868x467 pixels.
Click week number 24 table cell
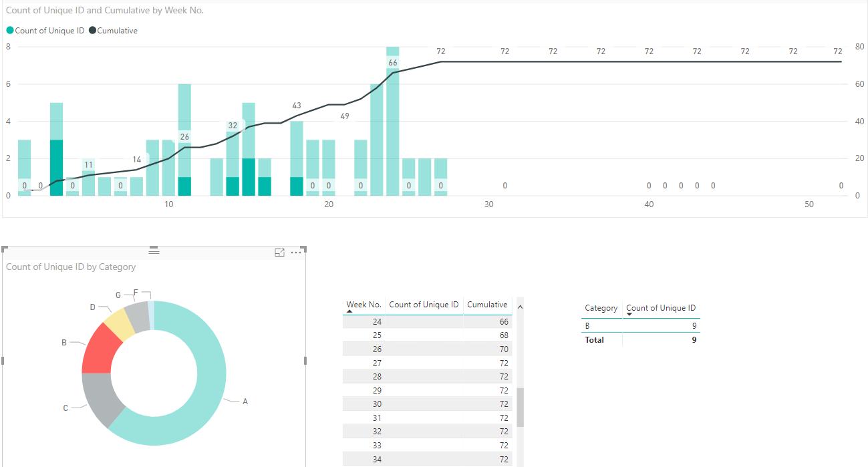tap(377, 322)
